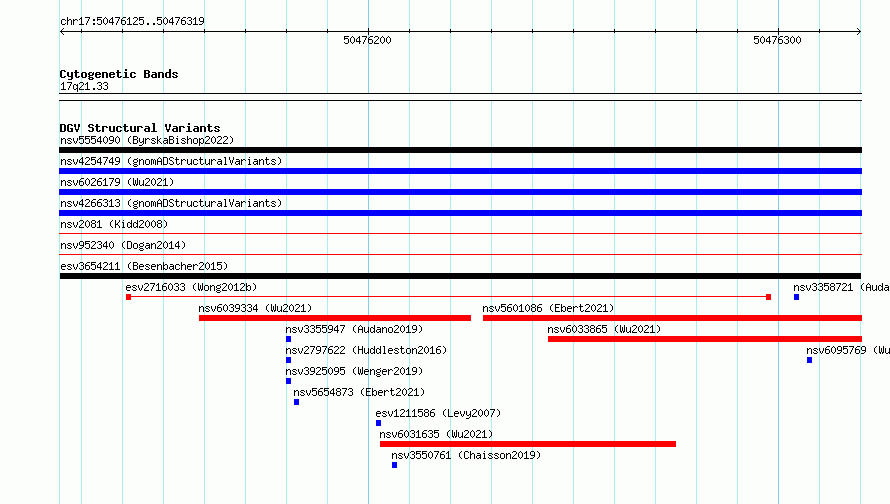This screenshot has height=504, width=890.
Task: Open the nsv952340 (Dogan2014) label
Action: [x=123, y=245]
